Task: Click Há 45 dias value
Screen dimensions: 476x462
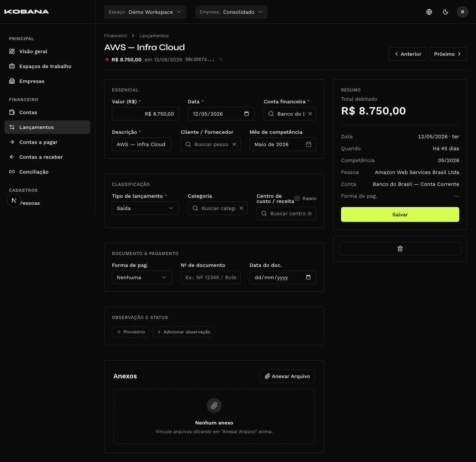Action: (x=446, y=148)
